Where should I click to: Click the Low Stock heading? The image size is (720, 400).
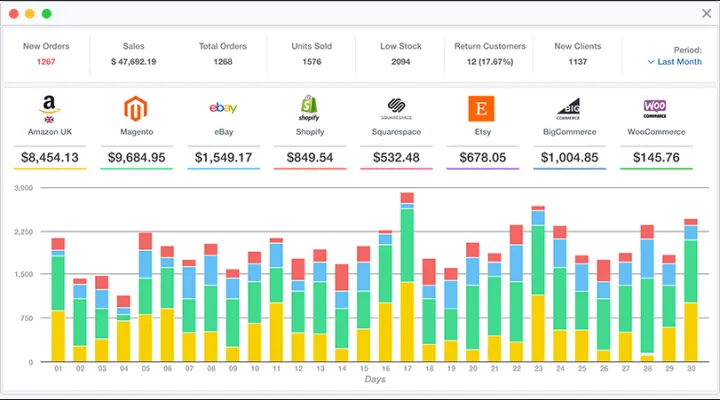tap(401, 46)
